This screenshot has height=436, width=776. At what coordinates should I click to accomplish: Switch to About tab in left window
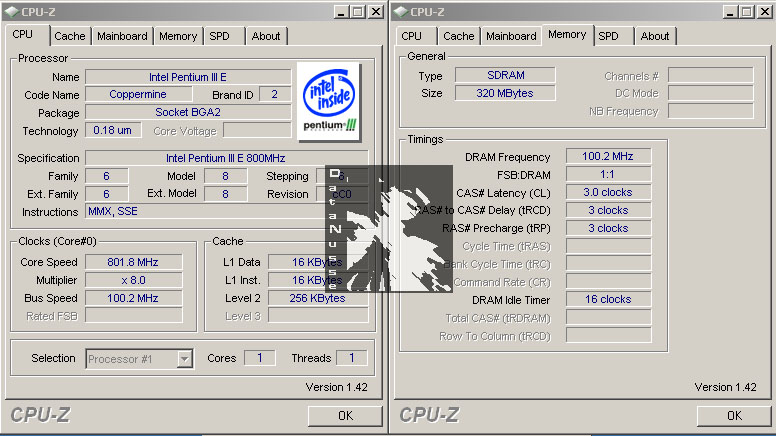(266, 36)
